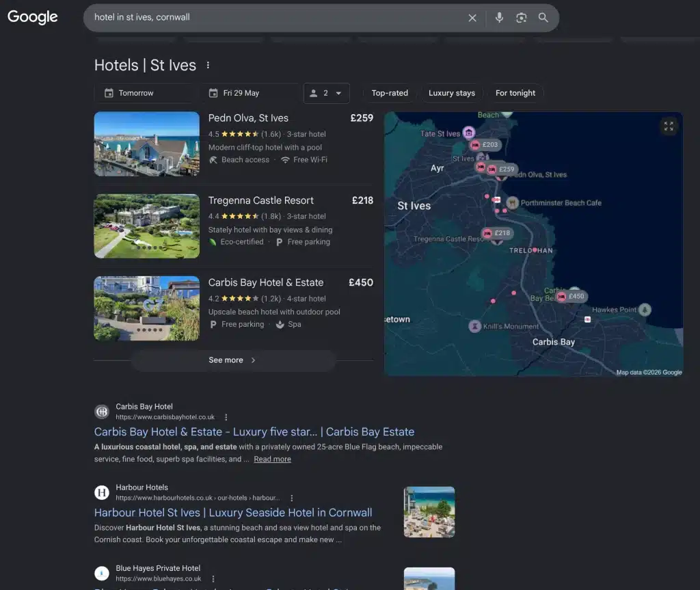Click the £259 price for Pedn Olva

tap(362, 118)
